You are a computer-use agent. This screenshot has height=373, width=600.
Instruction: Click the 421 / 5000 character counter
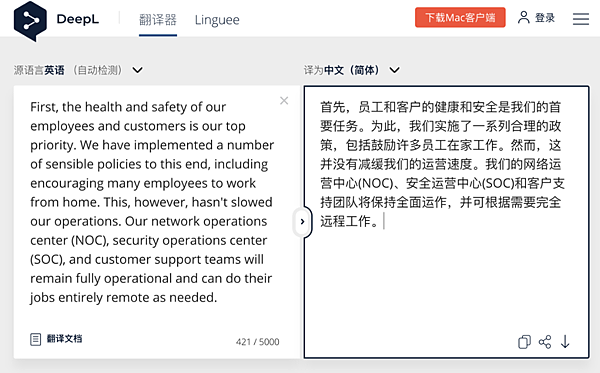point(258,342)
